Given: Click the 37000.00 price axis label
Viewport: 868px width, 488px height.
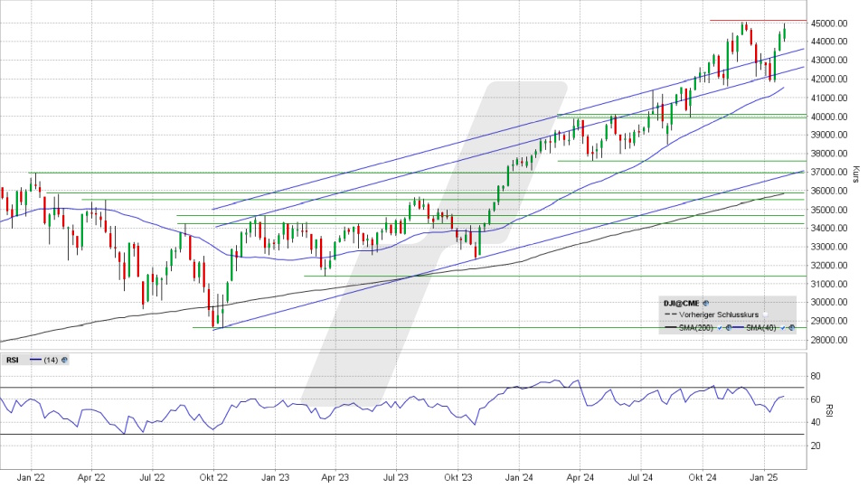Looking at the screenshot, I should [829, 173].
